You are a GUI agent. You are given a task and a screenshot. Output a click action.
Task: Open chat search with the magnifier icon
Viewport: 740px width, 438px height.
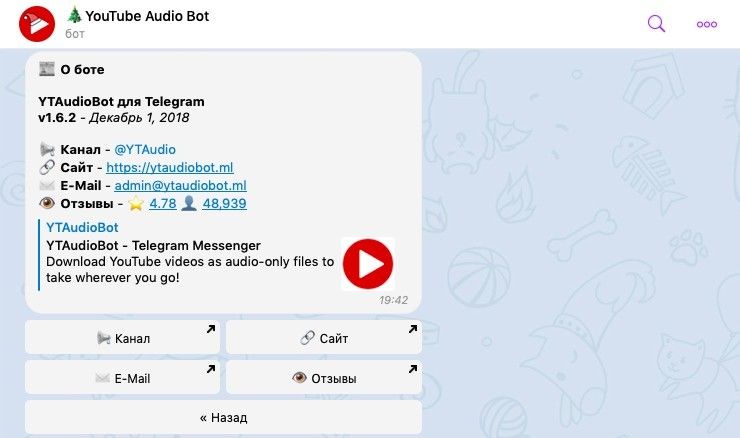tap(656, 24)
